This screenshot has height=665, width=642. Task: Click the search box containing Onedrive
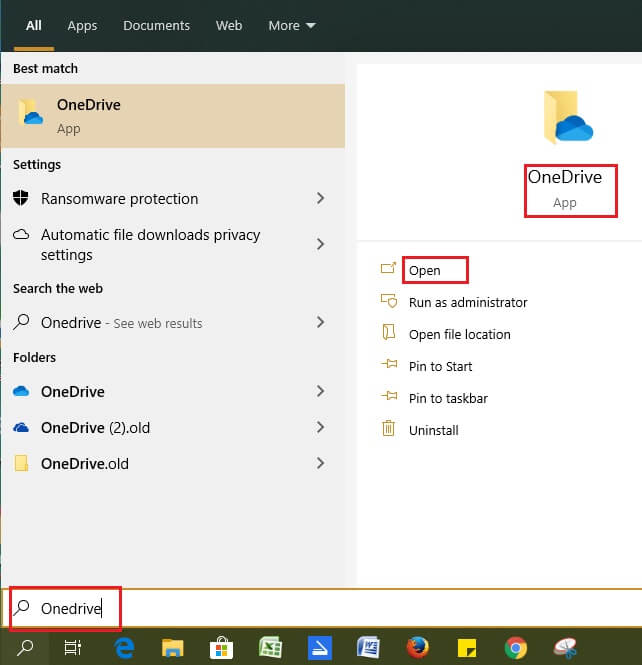(321, 608)
